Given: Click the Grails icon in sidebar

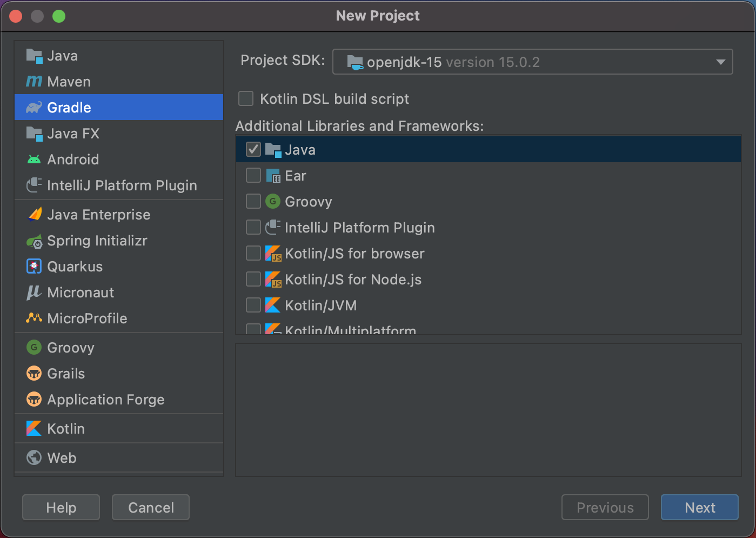Looking at the screenshot, I should (x=34, y=374).
